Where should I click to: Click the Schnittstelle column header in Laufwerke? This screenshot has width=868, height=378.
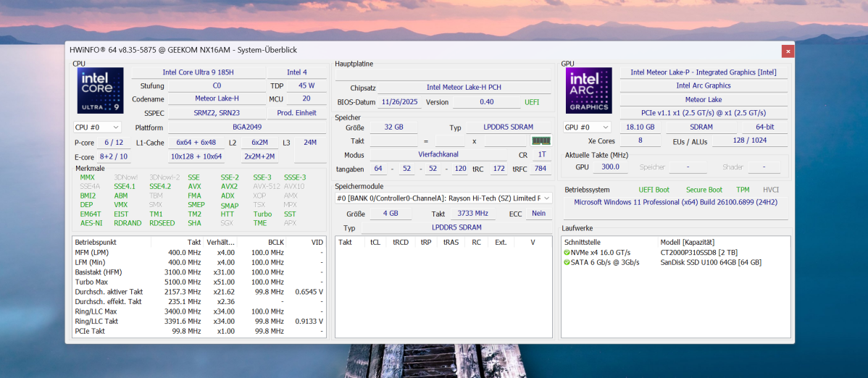pyautogui.click(x=610, y=243)
